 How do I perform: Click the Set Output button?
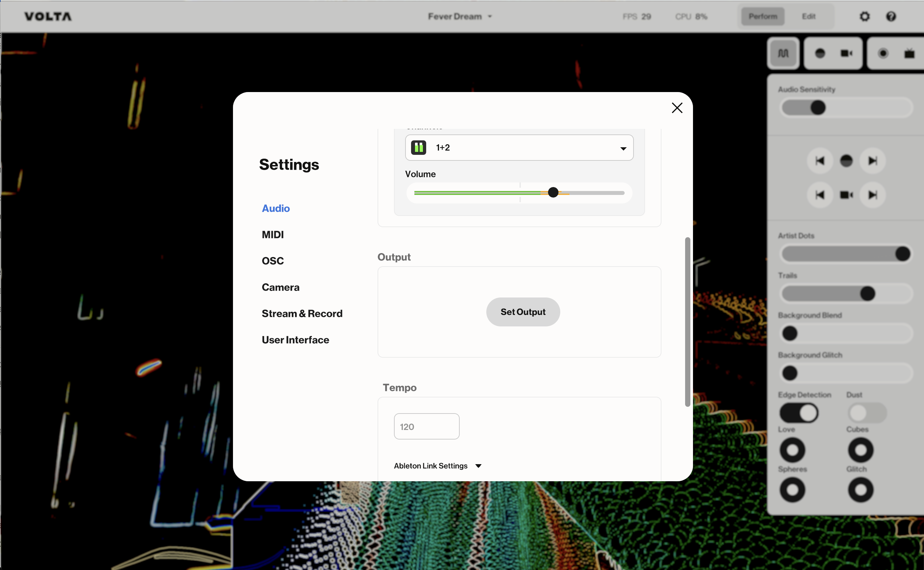click(523, 312)
